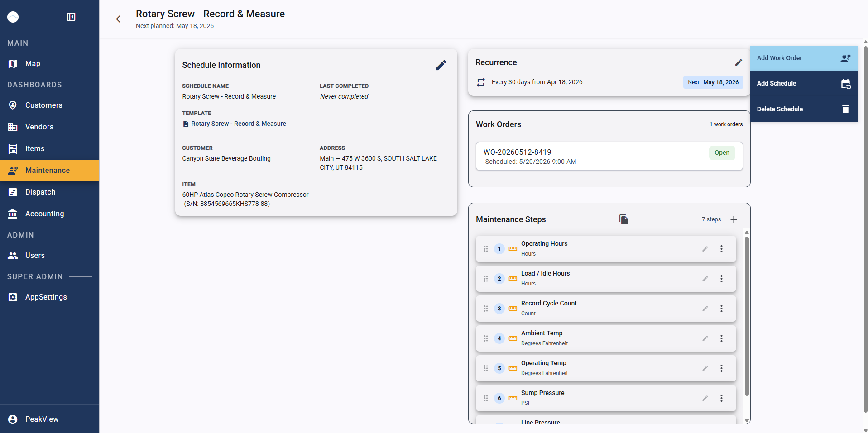868x433 pixels.
Task: Open the Users admin page
Action: 50,256
